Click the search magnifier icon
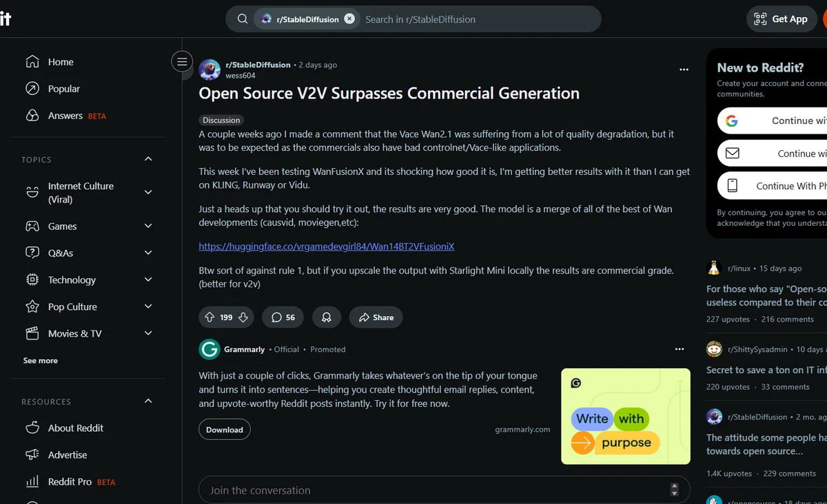 pos(243,19)
